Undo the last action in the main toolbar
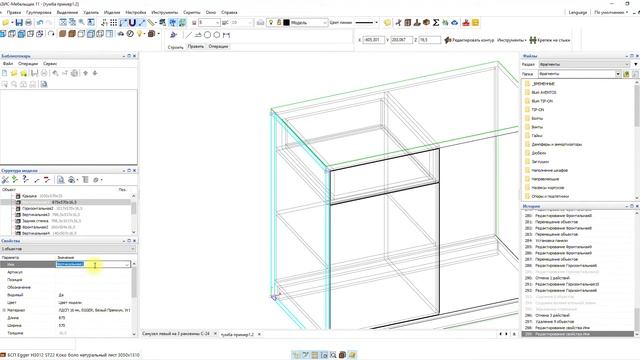Viewport: 640px width, 360px height. coord(40,22)
